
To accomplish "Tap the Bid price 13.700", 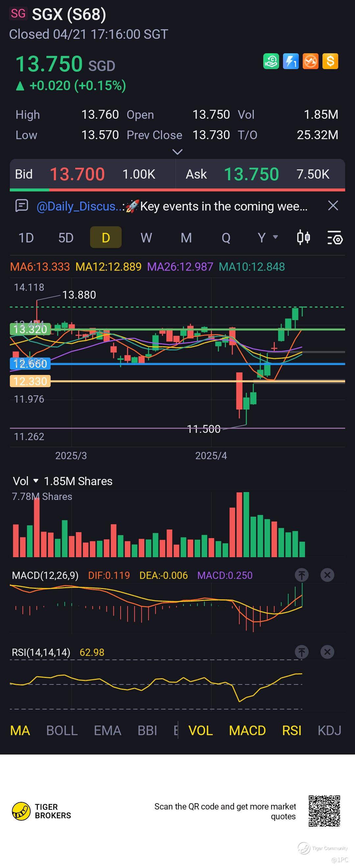I will pos(77,174).
